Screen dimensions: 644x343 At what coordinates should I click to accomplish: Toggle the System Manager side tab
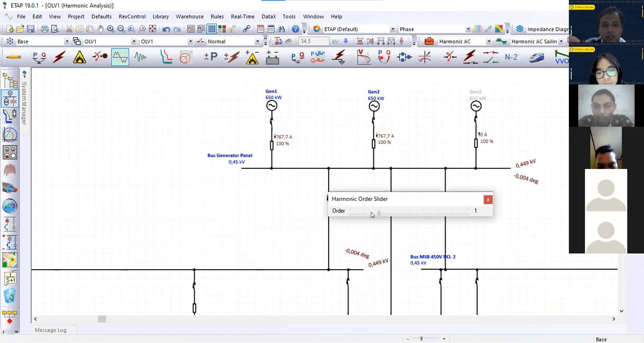point(24,103)
